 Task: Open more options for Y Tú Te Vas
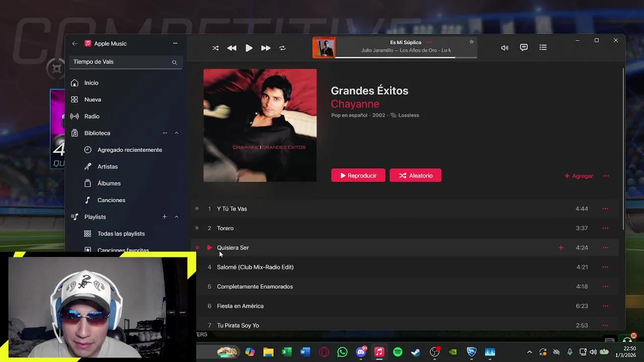point(605,209)
